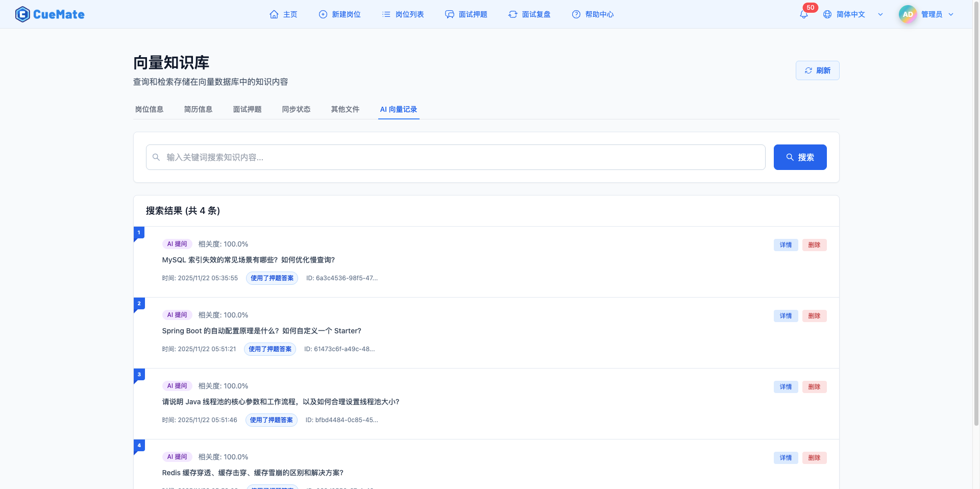
Task: Delete the Spring Boot record via 删除
Action: click(x=814, y=316)
